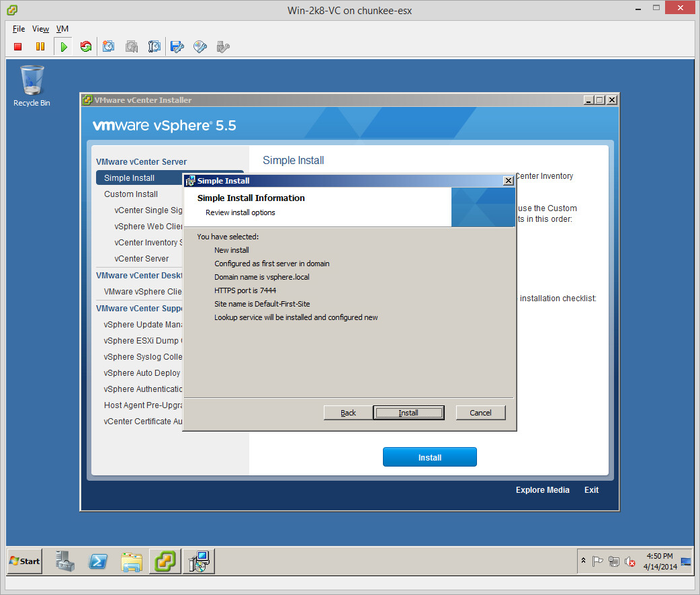The image size is (700, 595).
Task: Click the floppy drive connect icon
Action: 177,46
